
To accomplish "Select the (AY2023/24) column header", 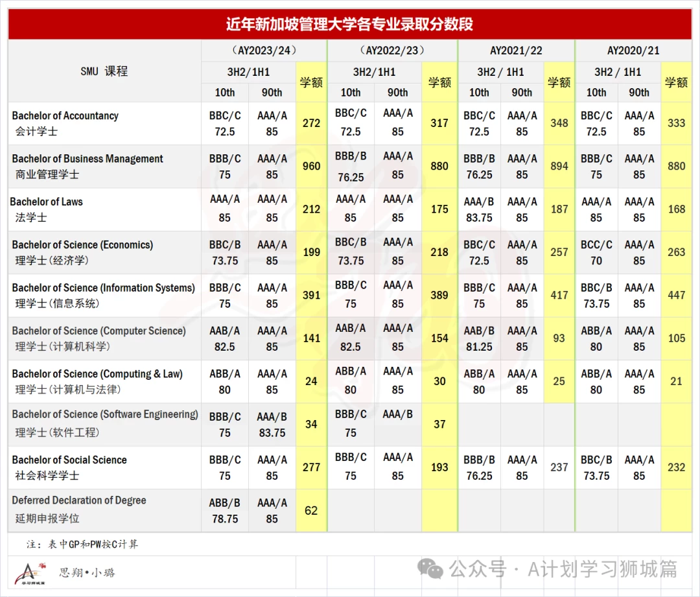I will [x=264, y=51].
